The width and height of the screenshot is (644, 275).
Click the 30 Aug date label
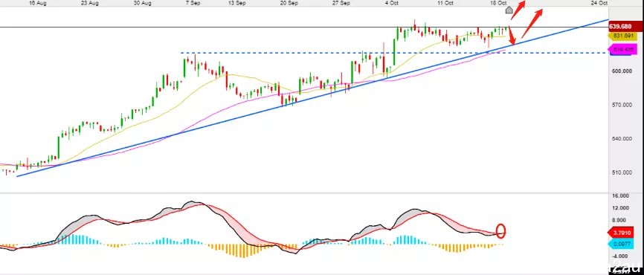[x=143, y=3]
